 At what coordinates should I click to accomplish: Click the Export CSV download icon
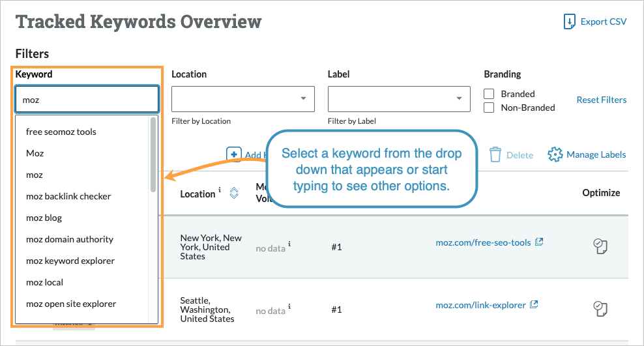point(570,22)
